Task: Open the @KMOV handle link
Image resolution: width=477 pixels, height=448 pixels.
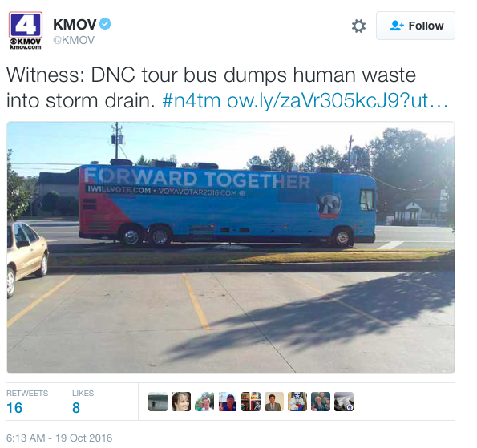Action: click(74, 40)
